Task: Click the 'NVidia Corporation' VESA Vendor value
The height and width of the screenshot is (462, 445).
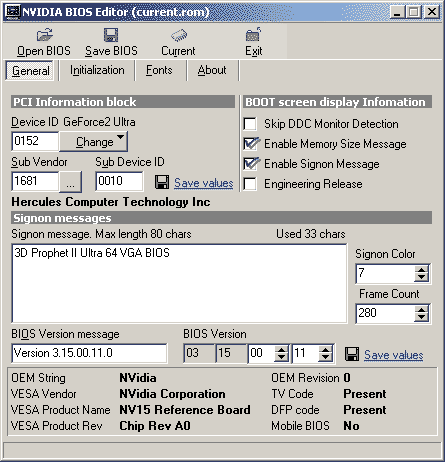Action: (172, 394)
